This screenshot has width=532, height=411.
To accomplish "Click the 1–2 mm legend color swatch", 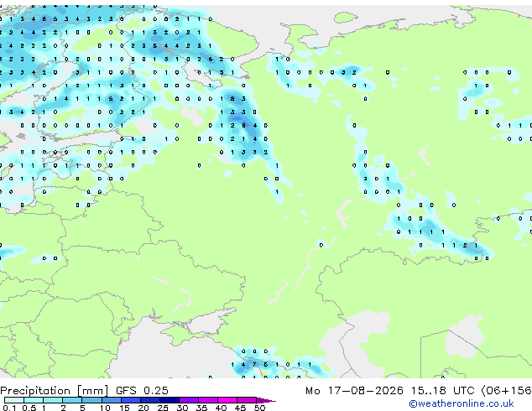I will click(x=53, y=400).
